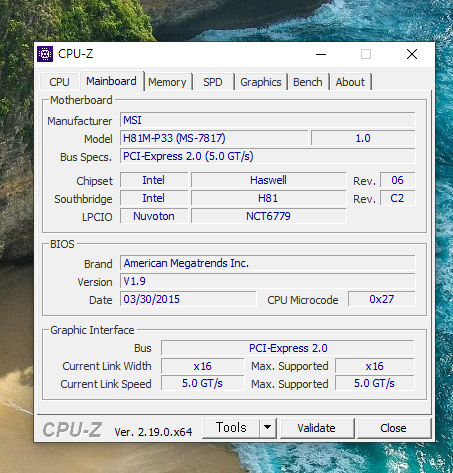
Task: Click Bus Specs PCI-Express 2.0 (5.0 GT/s)
Action: (268, 156)
